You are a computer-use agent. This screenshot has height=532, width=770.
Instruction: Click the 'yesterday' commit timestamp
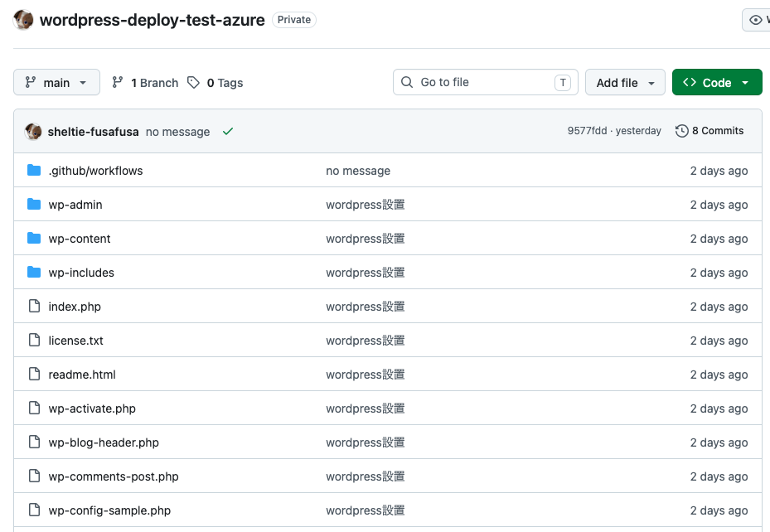point(638,131)
